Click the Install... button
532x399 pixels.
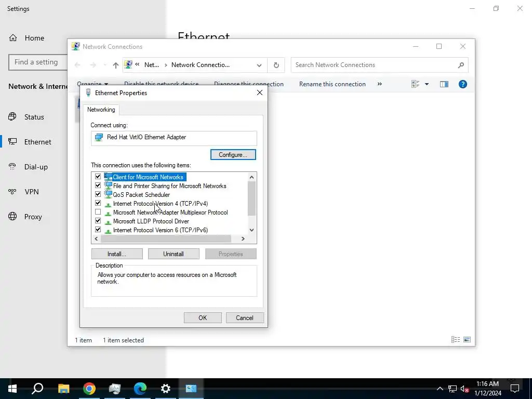click(117, 254)
